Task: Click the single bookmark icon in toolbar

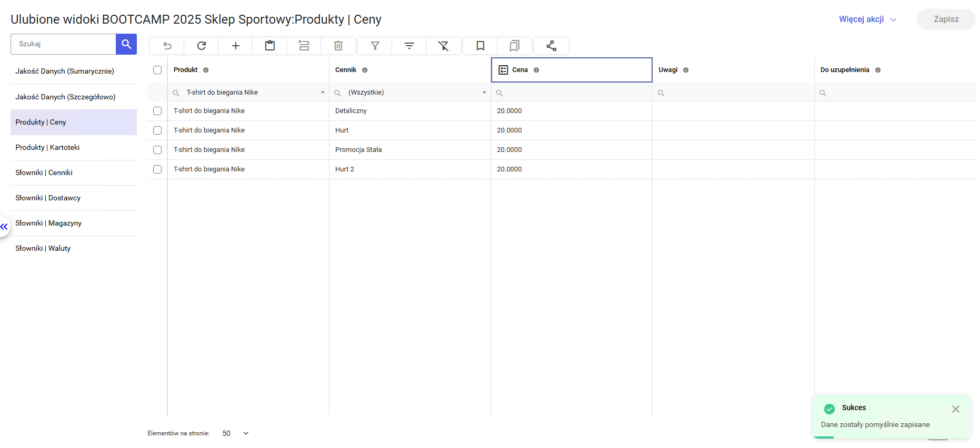Action: coord(480,46)
